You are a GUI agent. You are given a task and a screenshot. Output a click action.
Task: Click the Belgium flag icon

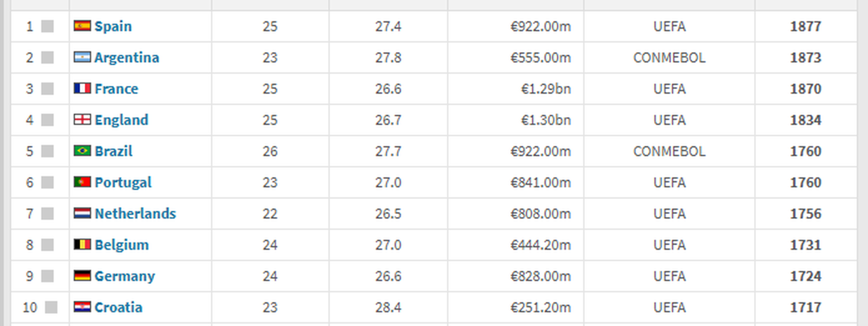pos(82,244)
